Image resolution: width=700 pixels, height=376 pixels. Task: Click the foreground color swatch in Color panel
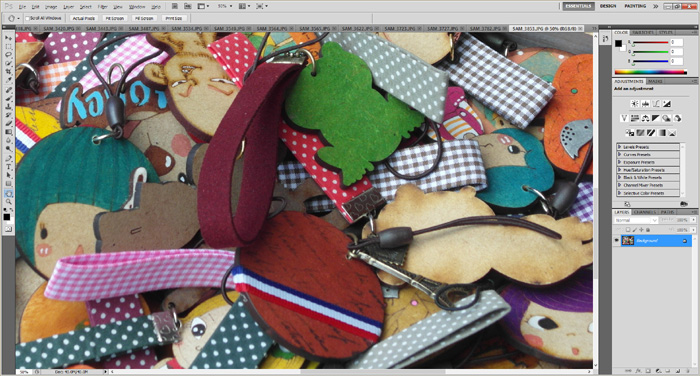(x=618, y=43)
